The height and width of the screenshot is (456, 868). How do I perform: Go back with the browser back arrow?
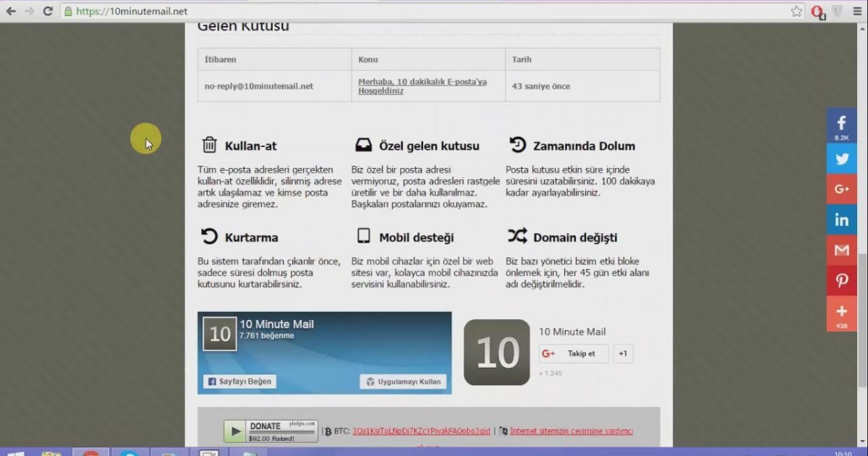tap(11, 11)
